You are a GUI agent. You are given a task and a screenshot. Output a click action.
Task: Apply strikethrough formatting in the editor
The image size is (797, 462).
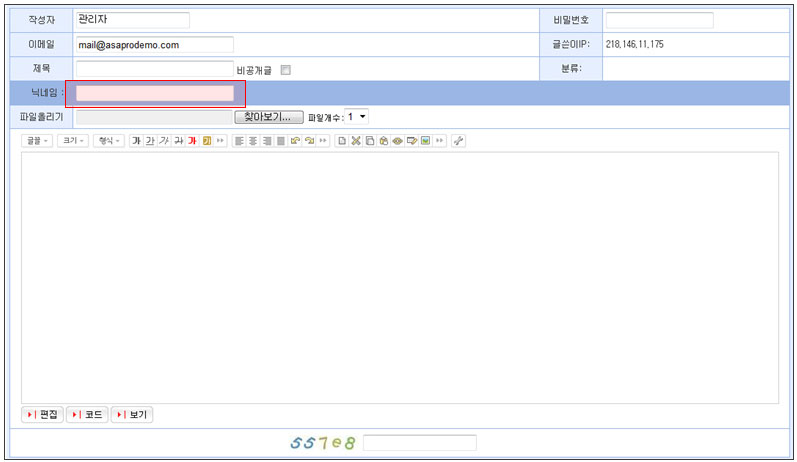tap(178, 141)
